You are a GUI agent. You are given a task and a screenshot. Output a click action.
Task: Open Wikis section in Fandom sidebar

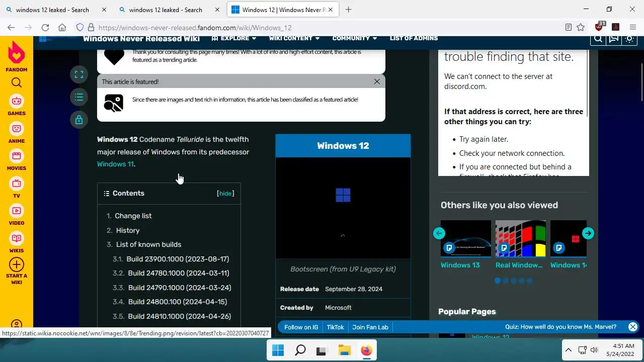point(17,243)
